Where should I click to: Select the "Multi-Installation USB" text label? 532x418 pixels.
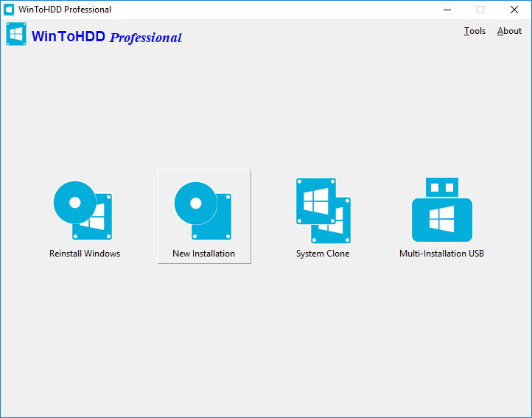click(x=441, y=254)
